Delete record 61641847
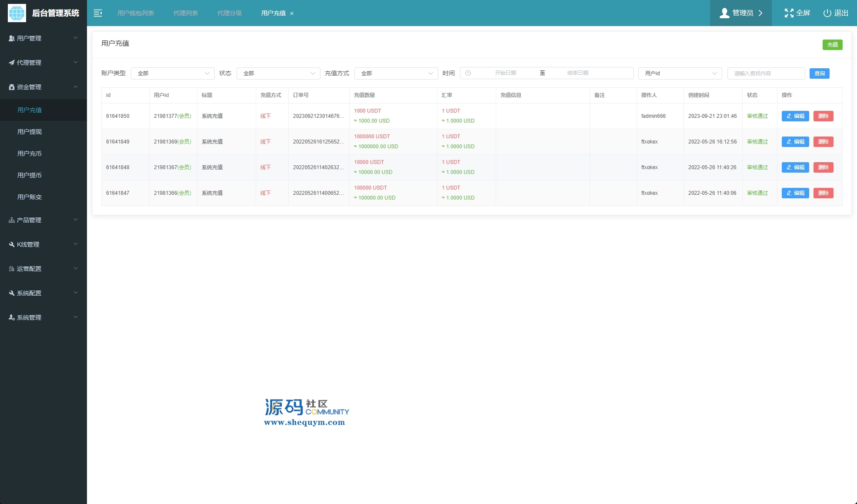Image resolution: width=857 pixels, height=504 pixels. pos(823,193)
